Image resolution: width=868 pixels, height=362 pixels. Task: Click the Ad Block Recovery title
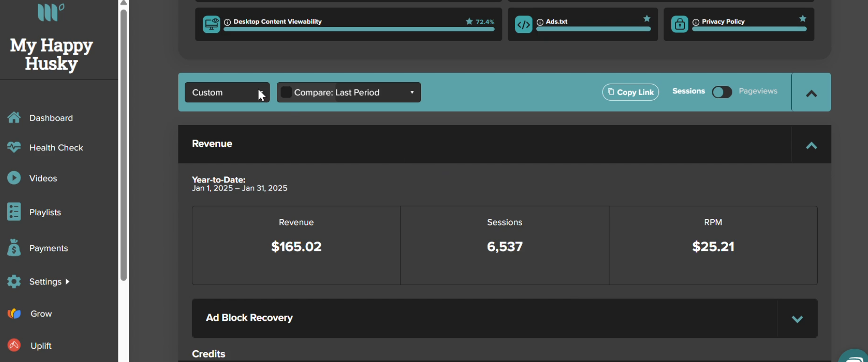(x=249, y=318)
